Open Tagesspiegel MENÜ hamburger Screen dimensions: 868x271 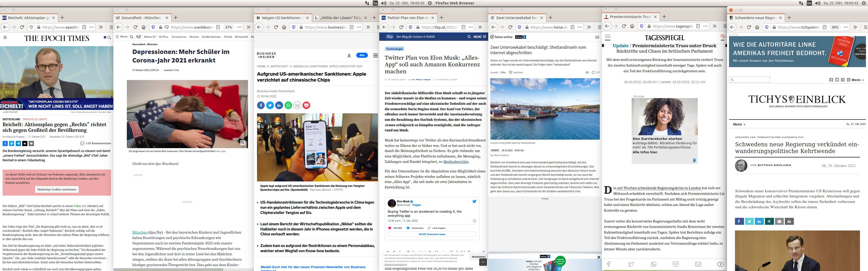(x=608, y=37)
